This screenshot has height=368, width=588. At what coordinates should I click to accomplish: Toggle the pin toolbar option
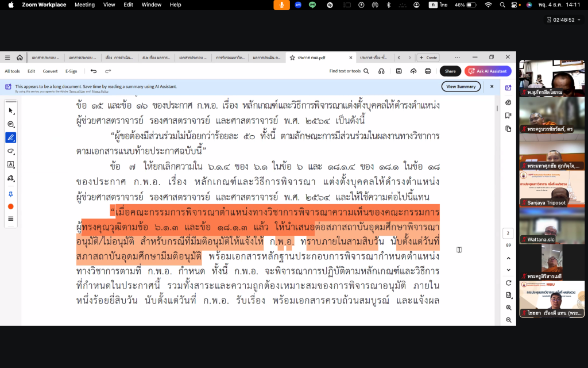coord(11,194)
